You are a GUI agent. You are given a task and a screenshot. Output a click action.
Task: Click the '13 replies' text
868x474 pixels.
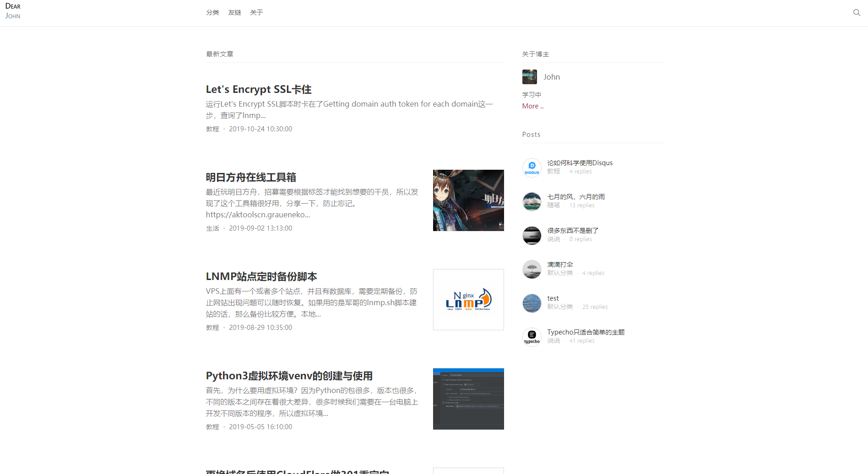click(x=582, y=205)
